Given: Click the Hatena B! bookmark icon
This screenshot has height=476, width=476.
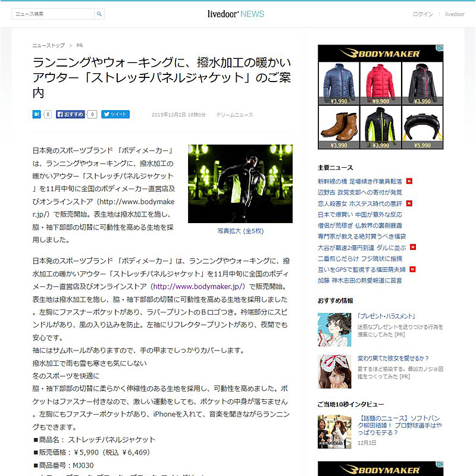Looking at the screenshot, I should click(x=36, y=114).
